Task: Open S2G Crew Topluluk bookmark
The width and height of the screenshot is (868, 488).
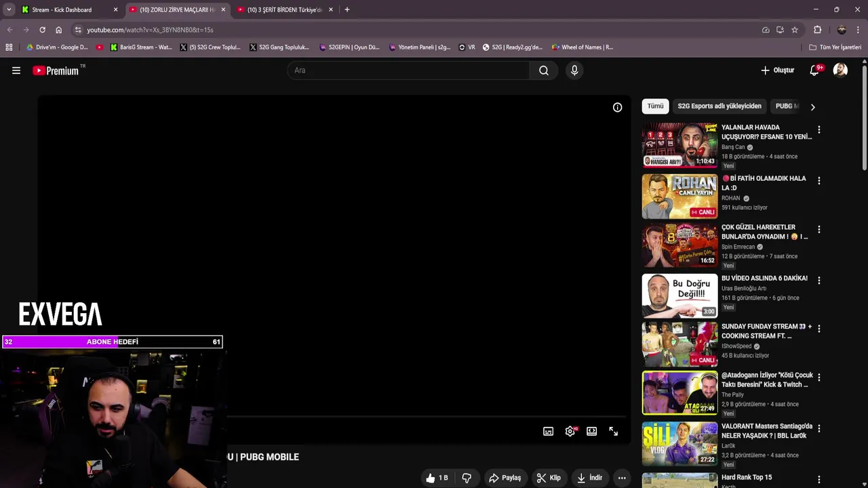Action: (210, 47)
